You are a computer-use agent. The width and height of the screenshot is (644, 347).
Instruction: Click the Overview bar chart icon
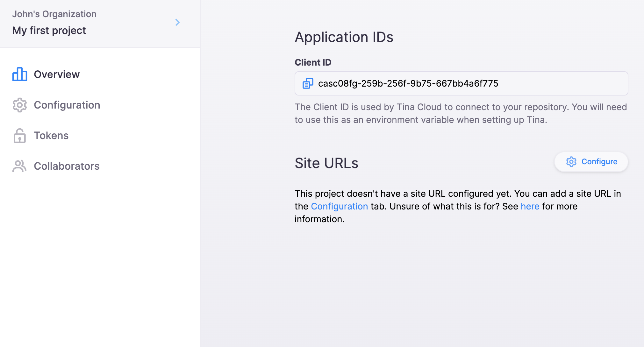pyautogui.click(x=20, y=74)
